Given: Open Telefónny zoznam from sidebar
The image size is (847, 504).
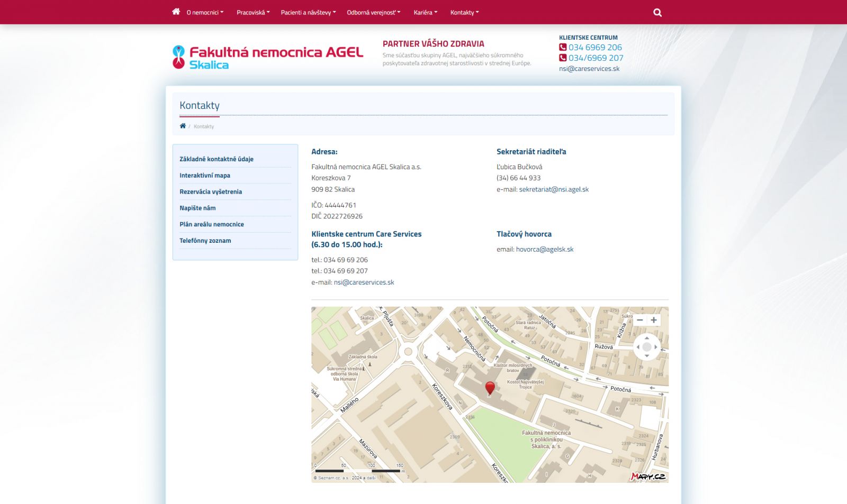Looking at the screenshot, I should click(205, 241).
